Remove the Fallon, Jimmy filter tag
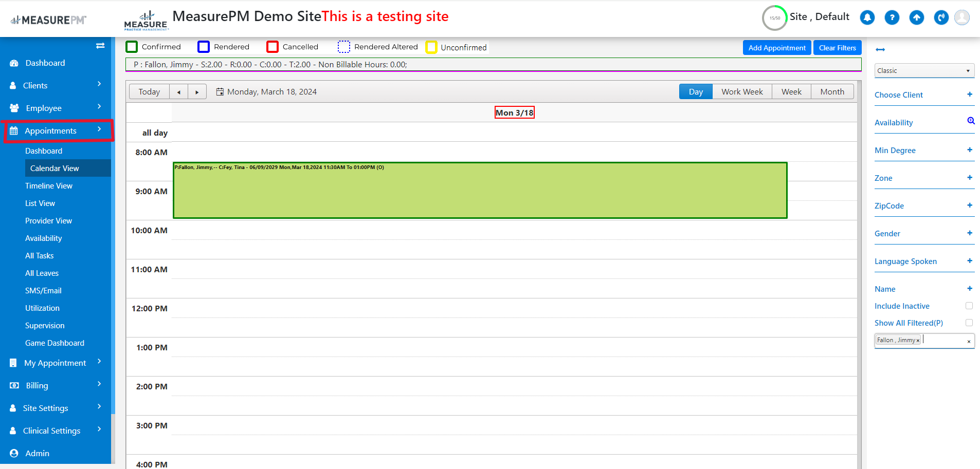Screen dimensions: 980x469 918,341
